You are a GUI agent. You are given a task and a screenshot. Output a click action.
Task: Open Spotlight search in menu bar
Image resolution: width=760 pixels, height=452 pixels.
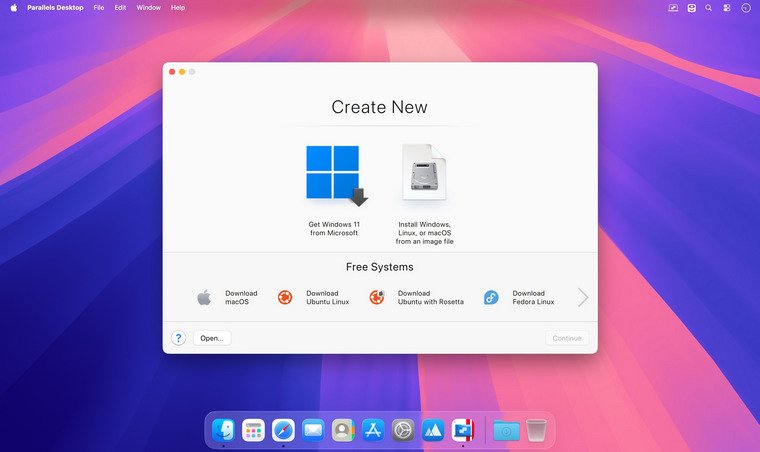click(709, 8)
